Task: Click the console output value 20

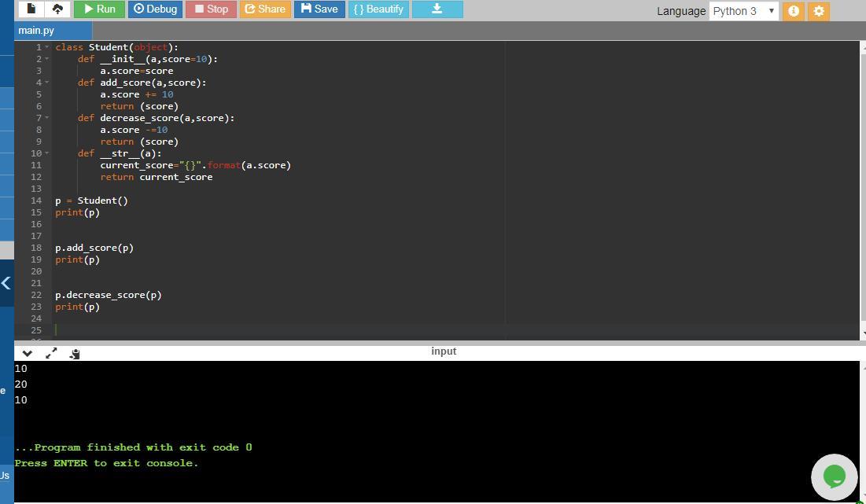Action: tap(21, 384)
